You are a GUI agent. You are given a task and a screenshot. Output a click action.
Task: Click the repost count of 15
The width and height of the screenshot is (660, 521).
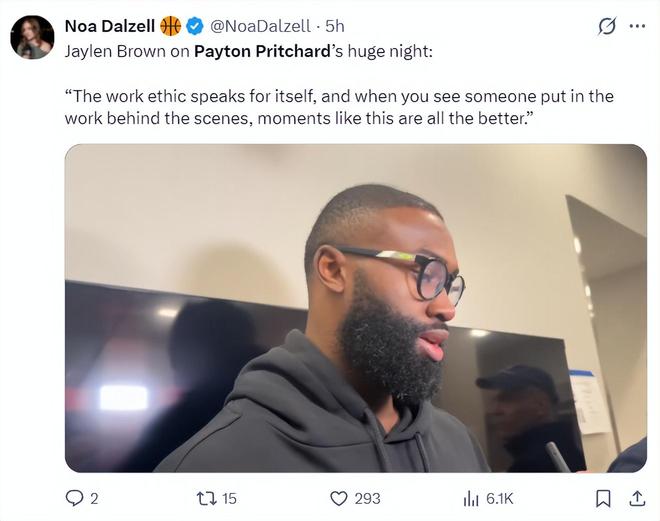229,497
